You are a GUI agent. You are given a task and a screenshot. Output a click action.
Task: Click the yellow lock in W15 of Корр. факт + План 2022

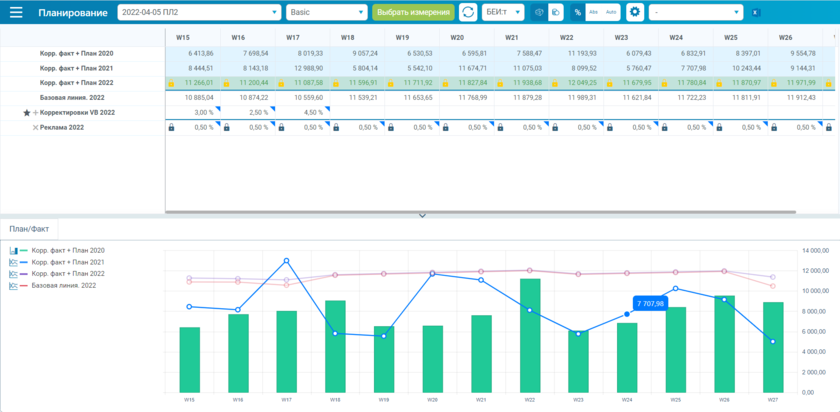coord(171,82)
